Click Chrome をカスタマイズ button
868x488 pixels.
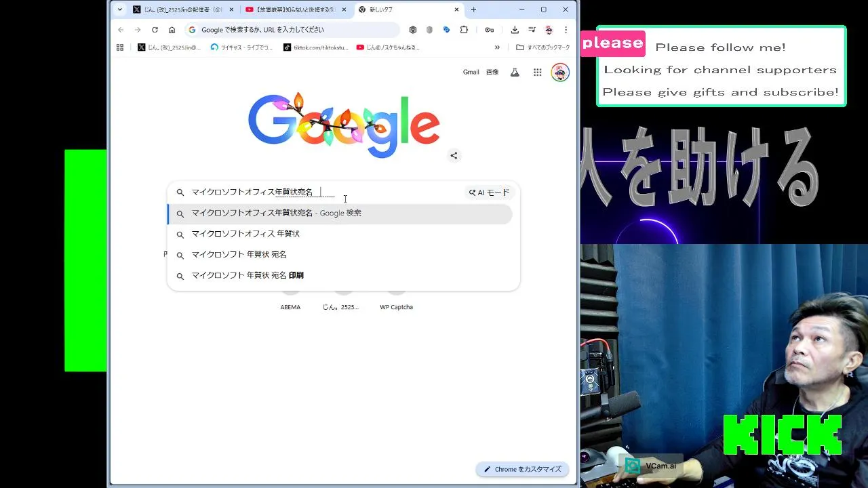[522, 469]
